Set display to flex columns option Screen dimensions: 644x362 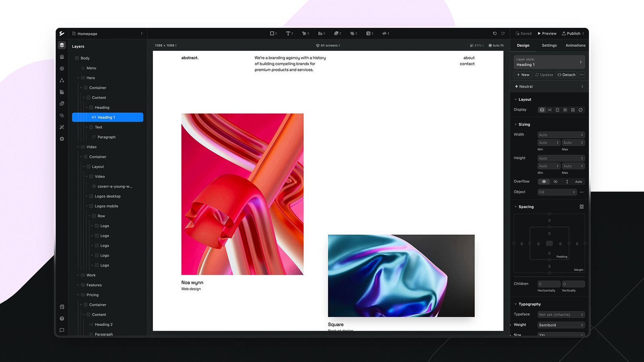[565, 110]
